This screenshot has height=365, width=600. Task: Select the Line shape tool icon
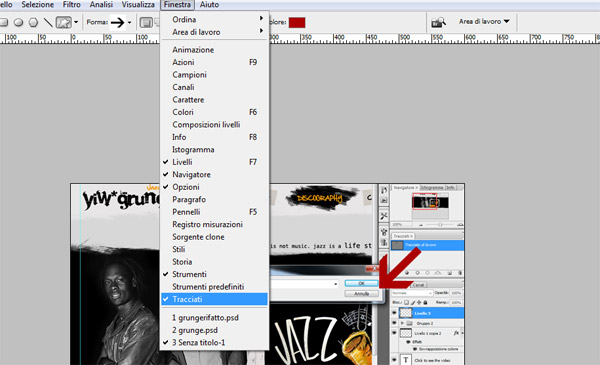pos(48,23)
